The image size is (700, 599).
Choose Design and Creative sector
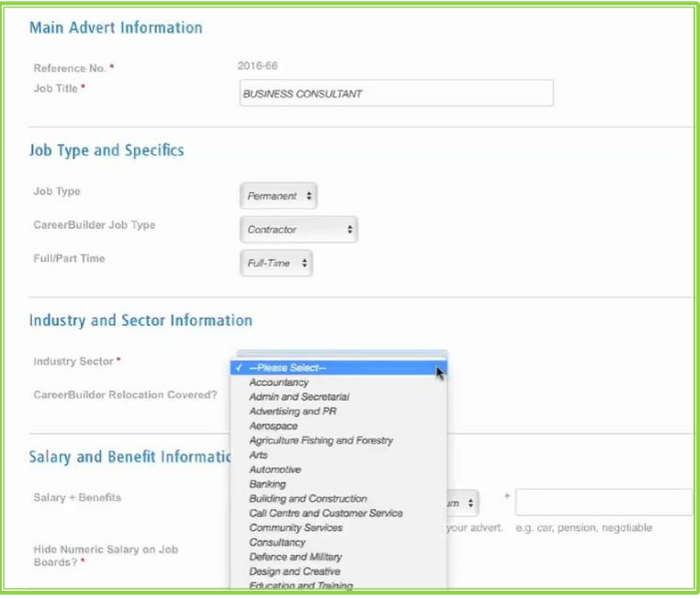pos(294,571)
